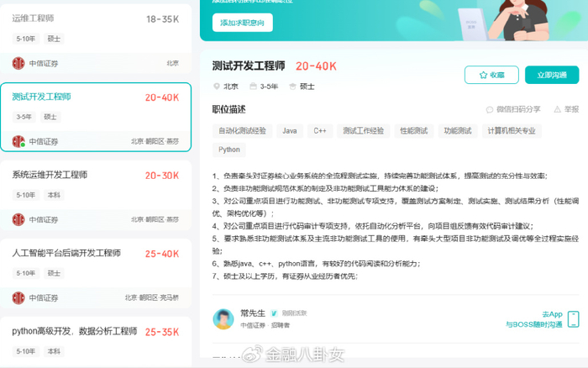
Task: Click the 18-35K salary on 运维工程师 card
Action: coord(162,19)
